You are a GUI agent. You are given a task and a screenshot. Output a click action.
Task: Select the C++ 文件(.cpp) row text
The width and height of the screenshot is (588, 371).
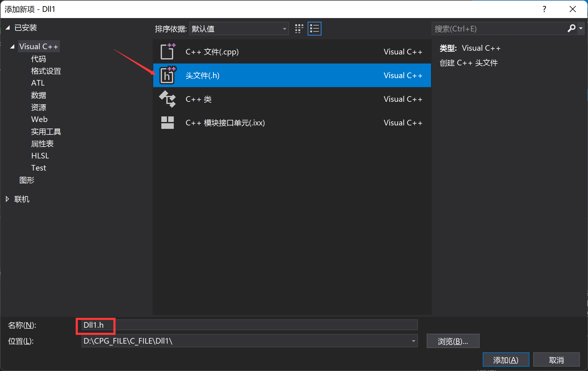[212, 52]
